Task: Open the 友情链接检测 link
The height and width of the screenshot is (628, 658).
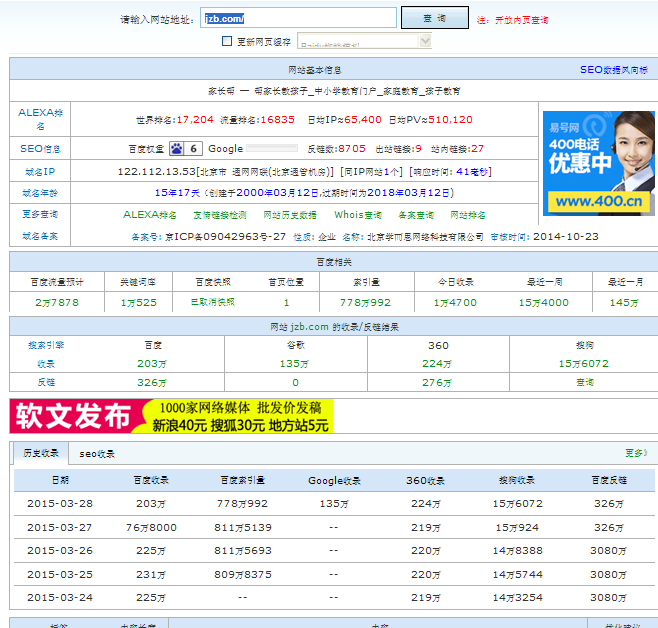Action: 219,215
